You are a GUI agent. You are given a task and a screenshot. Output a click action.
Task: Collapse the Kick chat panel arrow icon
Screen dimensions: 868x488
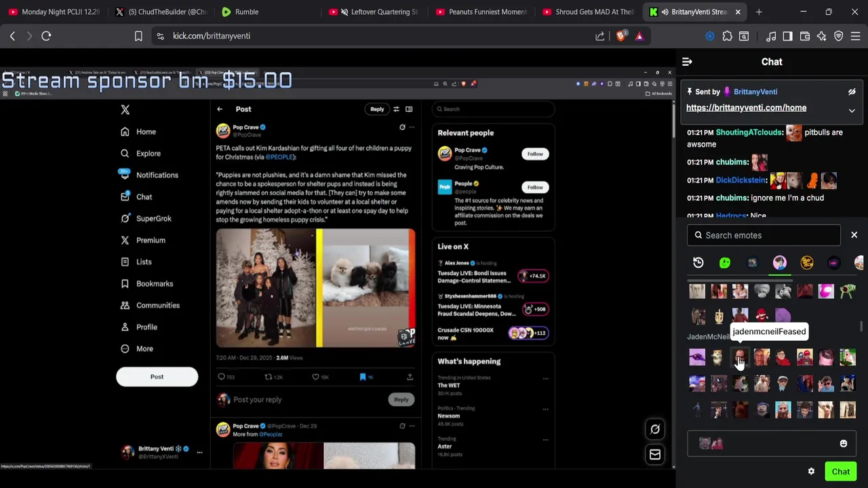tap(687, 62)
